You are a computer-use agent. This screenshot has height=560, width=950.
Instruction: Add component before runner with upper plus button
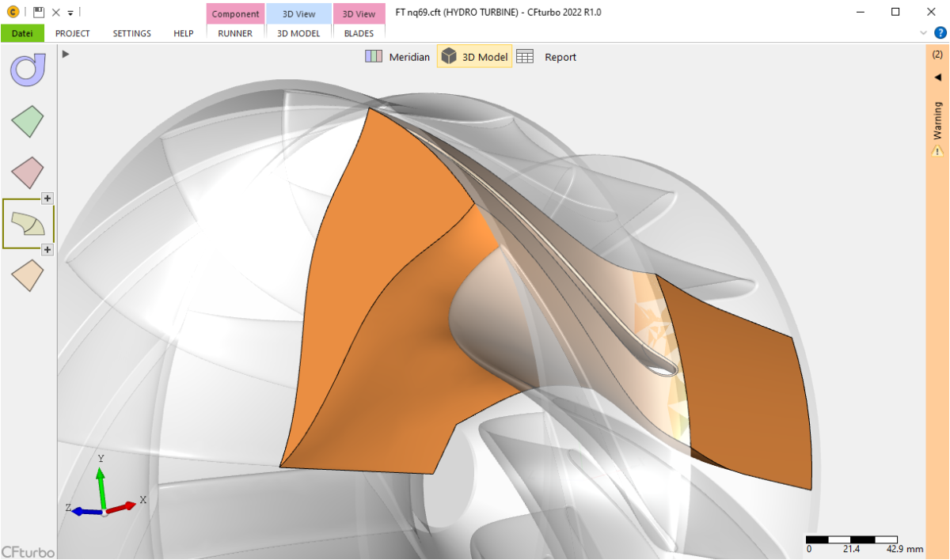pyautogui.click(x=47, y=199)
